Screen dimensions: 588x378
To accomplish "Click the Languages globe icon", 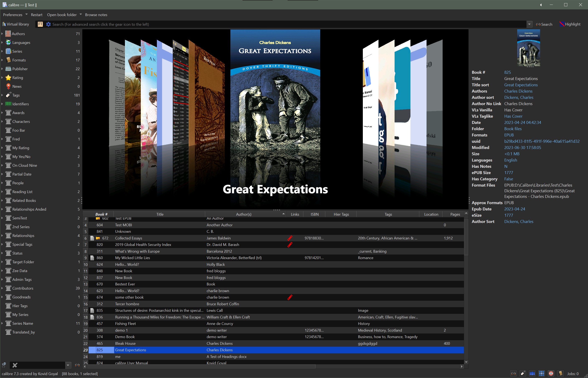I will pyautogui.click(x=8, y=42).
